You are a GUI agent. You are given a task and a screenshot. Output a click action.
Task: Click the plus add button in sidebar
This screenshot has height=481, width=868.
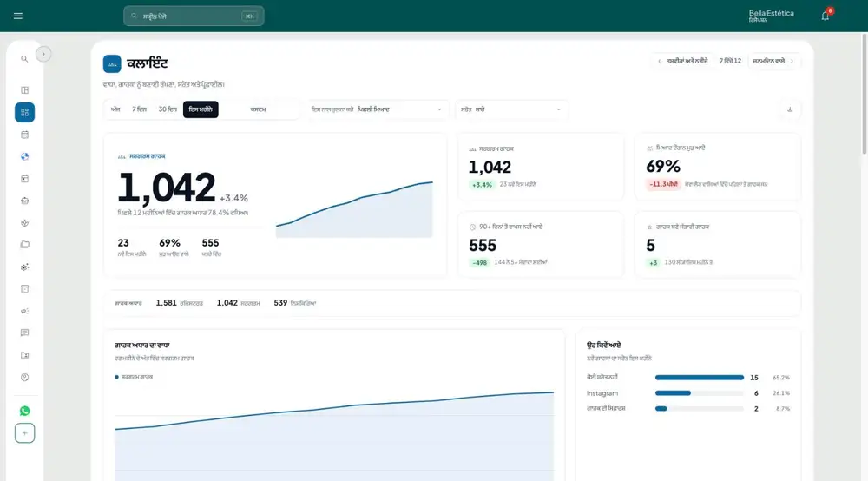coord(24,433)
